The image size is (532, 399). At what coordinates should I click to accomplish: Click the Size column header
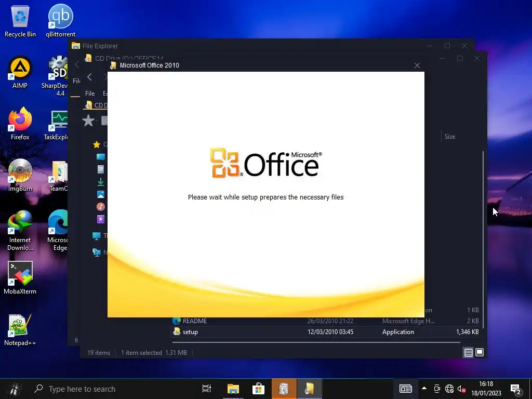pyautogui.click(x=450, y=137)
